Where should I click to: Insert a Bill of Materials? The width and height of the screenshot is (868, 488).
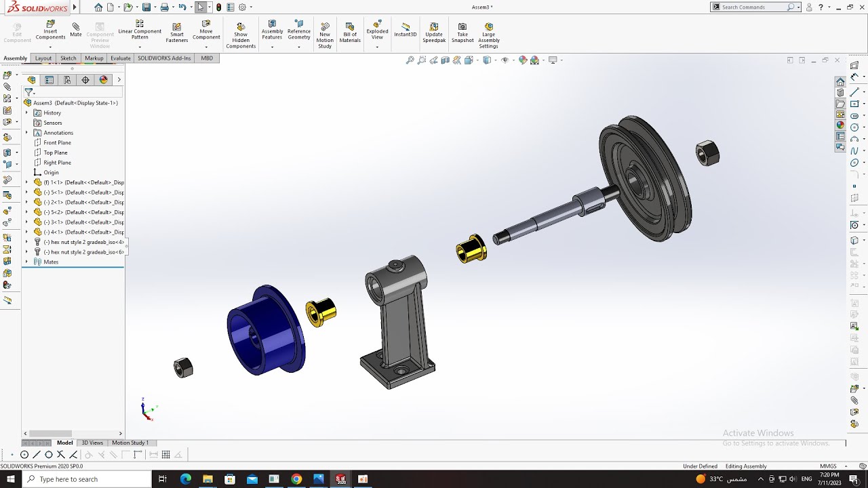(350, 33)
